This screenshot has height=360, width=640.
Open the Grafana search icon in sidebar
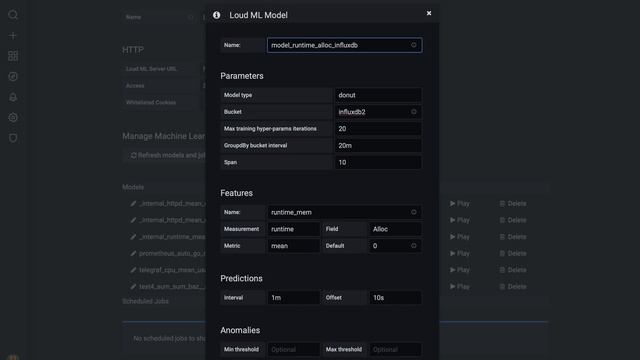point(13,15)
